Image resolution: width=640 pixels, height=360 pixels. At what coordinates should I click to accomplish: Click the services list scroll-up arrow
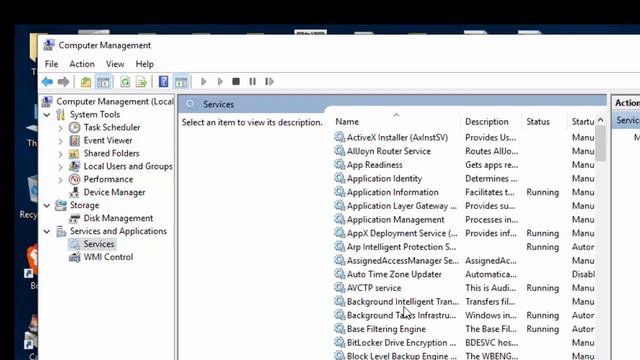(x=600, y=120)
